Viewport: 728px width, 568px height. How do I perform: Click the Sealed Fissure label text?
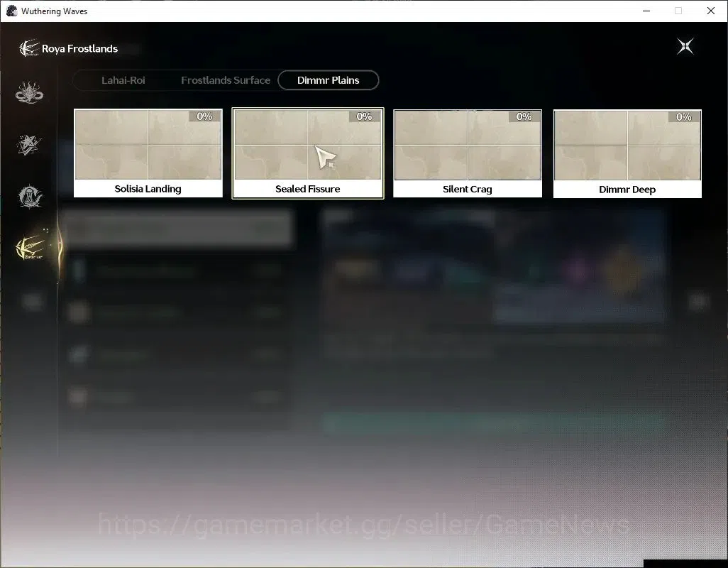pos(308,189)
